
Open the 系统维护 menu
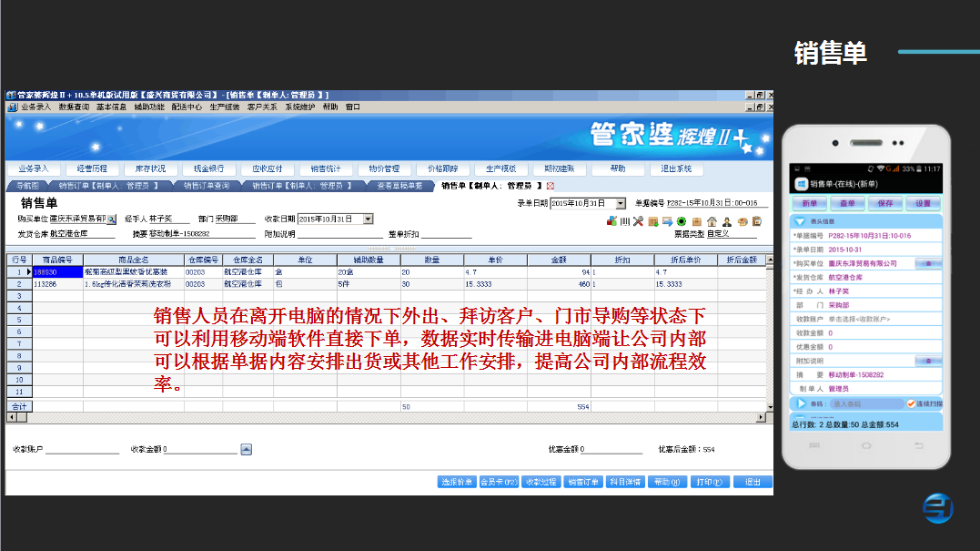pyautogui.click(x=300, y=107)
